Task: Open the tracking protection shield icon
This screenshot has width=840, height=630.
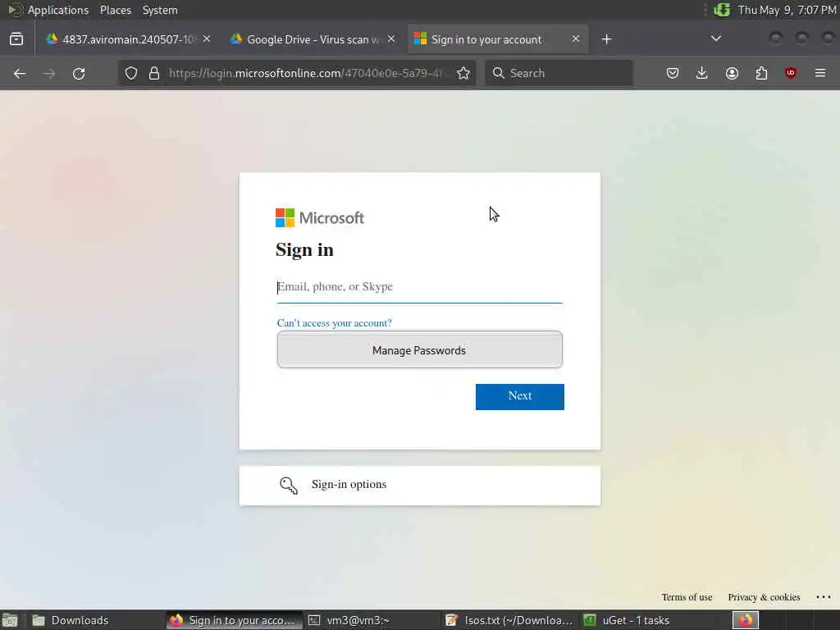Action: (x=131, y=73)
